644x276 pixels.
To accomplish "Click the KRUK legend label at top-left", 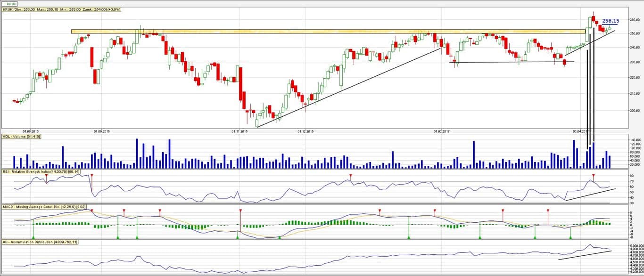I will point(10,3).
